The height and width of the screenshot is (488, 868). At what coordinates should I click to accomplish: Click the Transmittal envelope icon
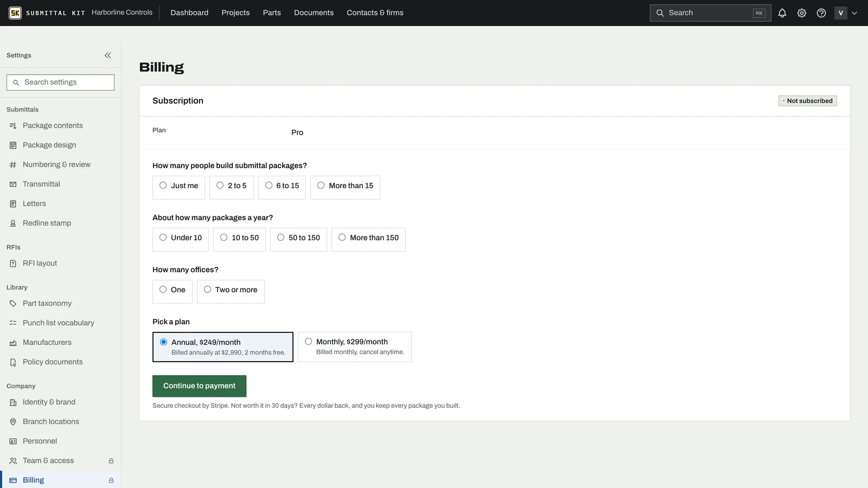[13, 184]
